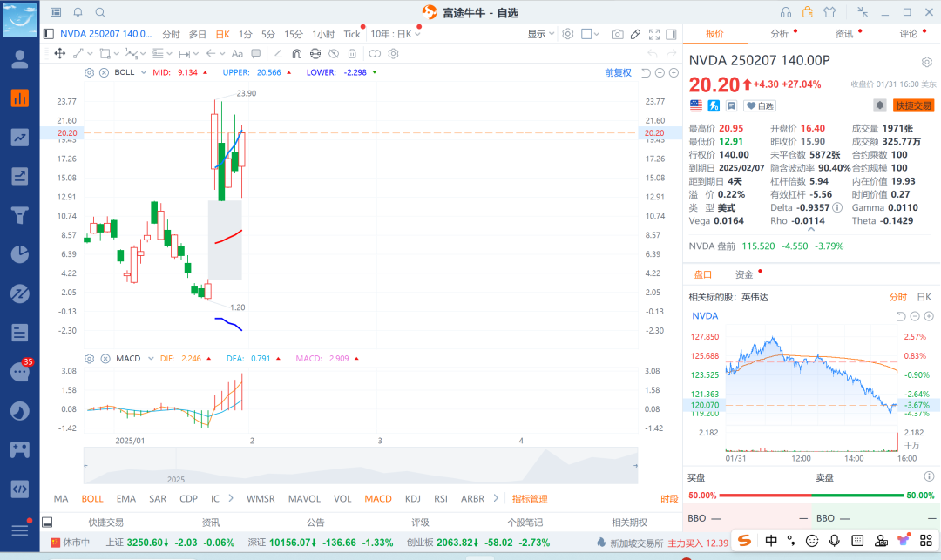Click the buy/sell 50% ratio bar

[x=811, y=496]
